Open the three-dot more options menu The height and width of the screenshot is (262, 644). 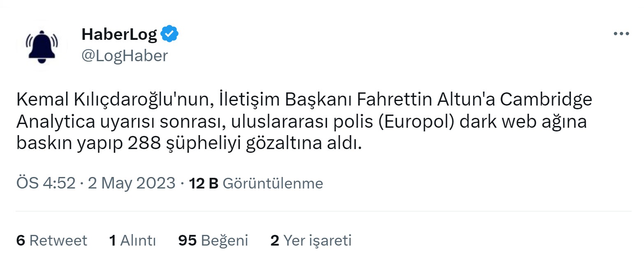pyautogui.click(x=621, y=34)
